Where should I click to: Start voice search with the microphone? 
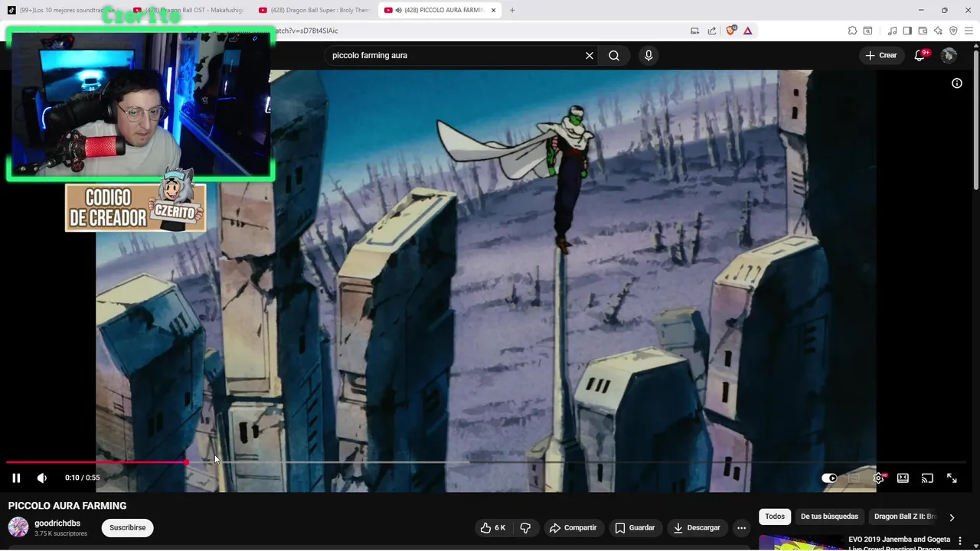point(648,55)
